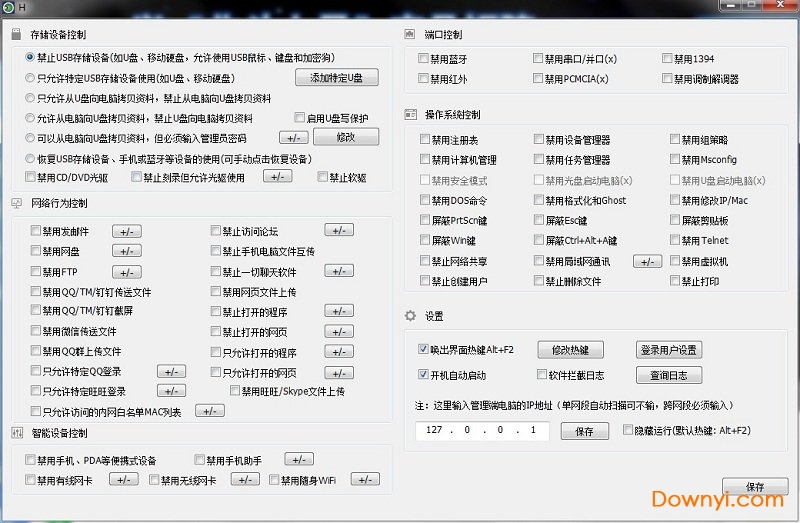Check 禁用网盘 checkbox
This screenshot has width=800, height=523.
(35, 251)
